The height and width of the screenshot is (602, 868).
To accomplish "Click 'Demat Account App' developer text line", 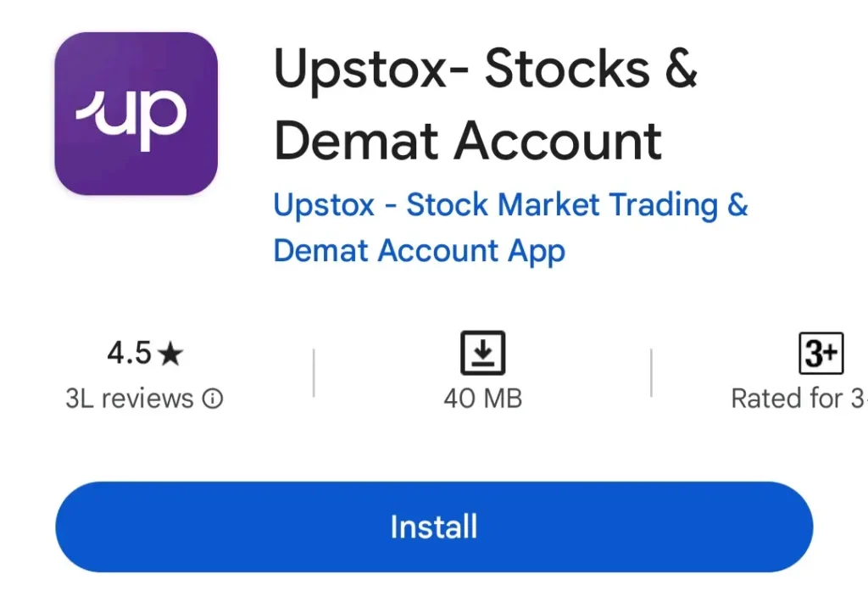I will (x=419, y=251).
